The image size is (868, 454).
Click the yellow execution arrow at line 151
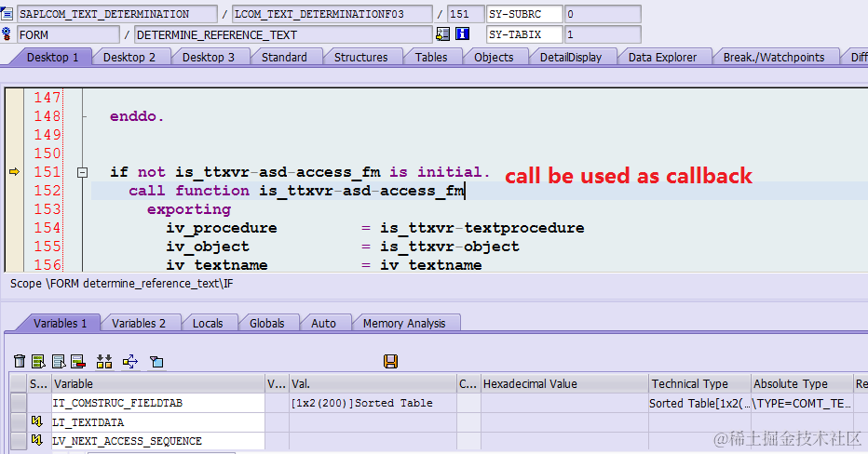(14, 172)
